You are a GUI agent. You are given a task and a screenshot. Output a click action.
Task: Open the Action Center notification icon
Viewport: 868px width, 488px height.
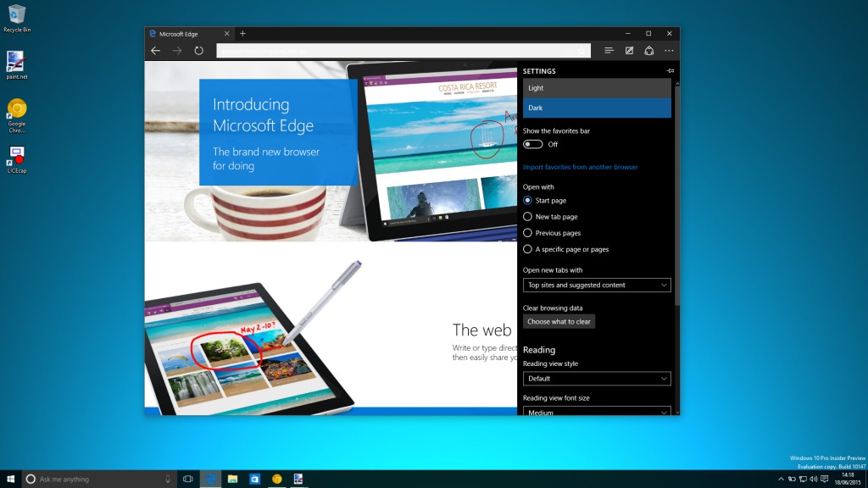point(824,480)
